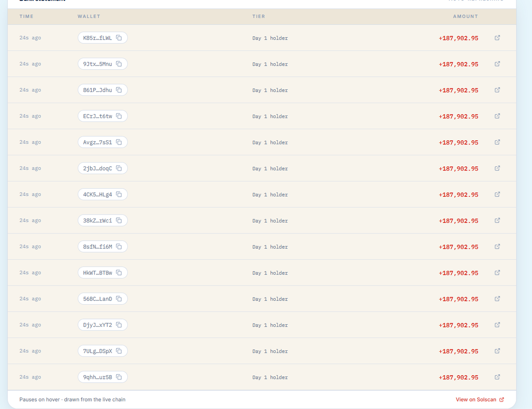Copy wallet address 8sfN…fi6M
This screenshot has height=409, width=532.
coord(119,246)
